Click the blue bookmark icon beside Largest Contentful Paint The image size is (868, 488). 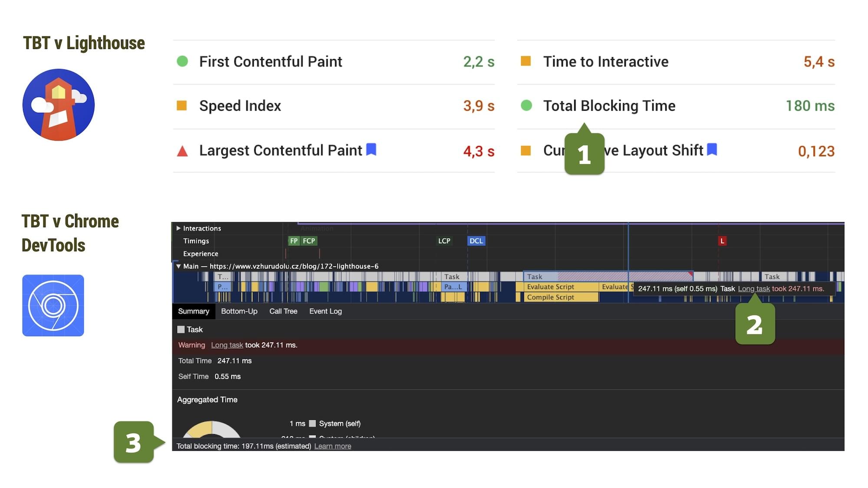point(371,150)
